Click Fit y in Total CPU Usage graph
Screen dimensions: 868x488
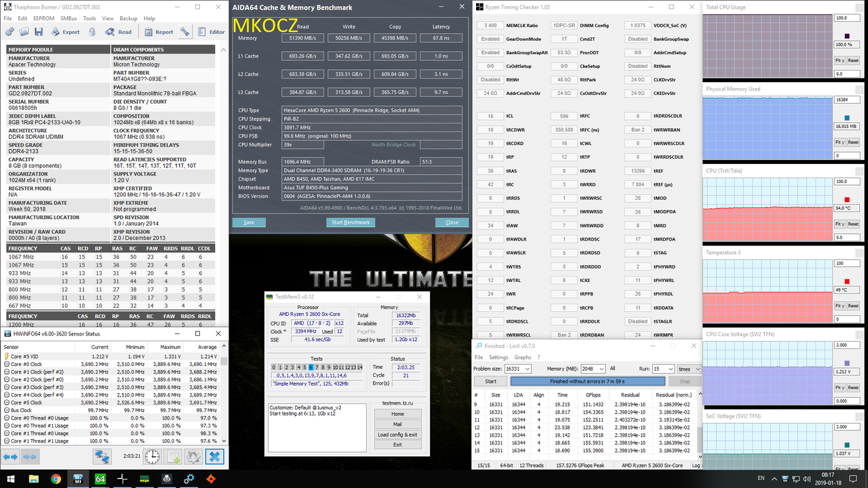pos(840,60)
